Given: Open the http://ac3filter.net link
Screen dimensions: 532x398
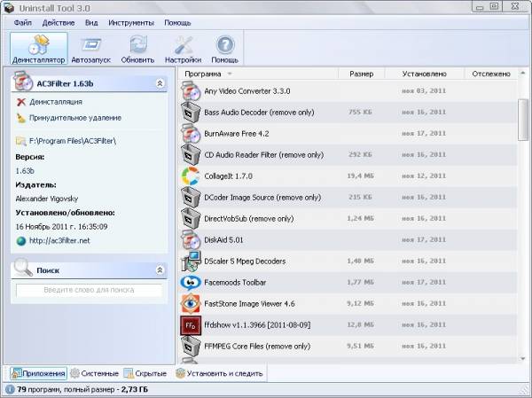Looking at the screenshot, I should [59, 240].
